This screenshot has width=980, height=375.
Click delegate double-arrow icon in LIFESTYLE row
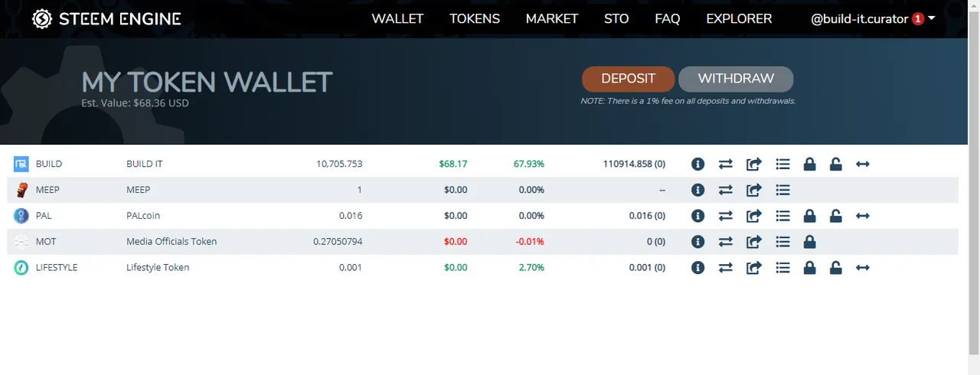[x=863, y=268]
